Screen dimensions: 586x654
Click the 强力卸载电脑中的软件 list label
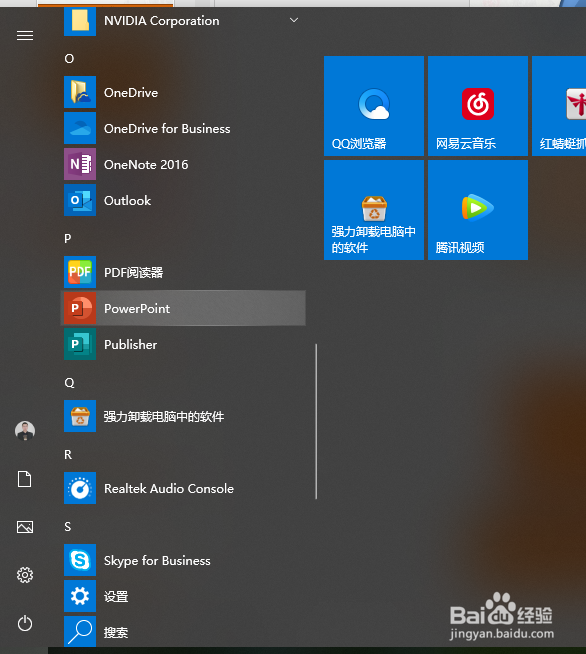point(164,417)
